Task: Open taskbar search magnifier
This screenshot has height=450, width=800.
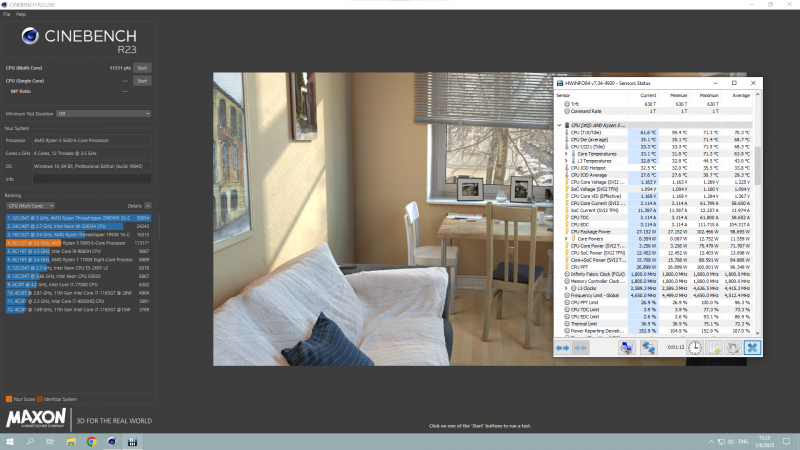Action: 30,442
